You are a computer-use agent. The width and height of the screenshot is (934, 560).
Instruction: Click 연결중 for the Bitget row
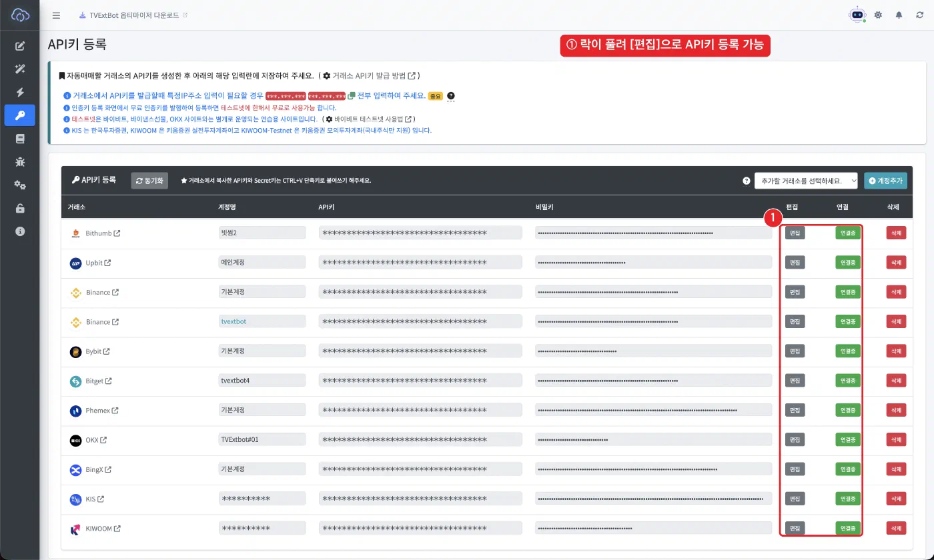[848, 381]
